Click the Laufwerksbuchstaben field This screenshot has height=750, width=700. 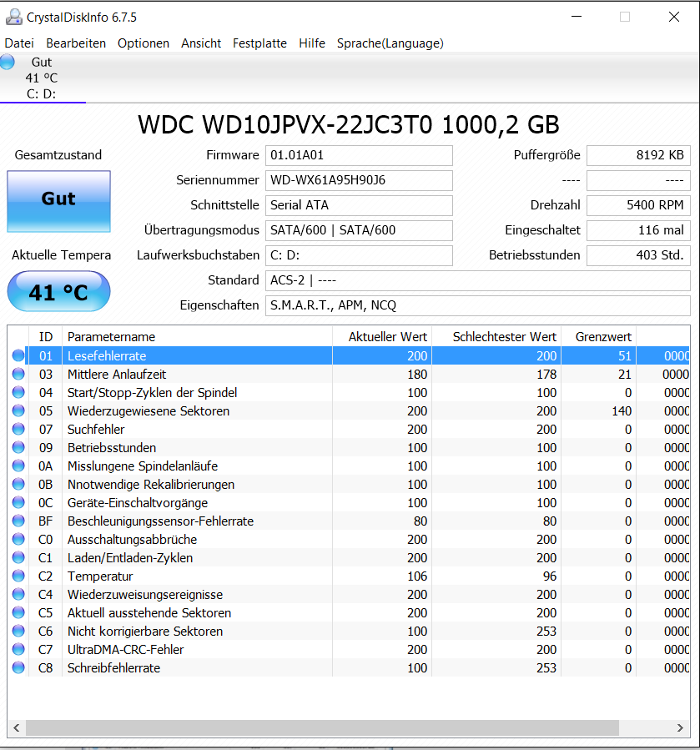click(x=359, y=255)
